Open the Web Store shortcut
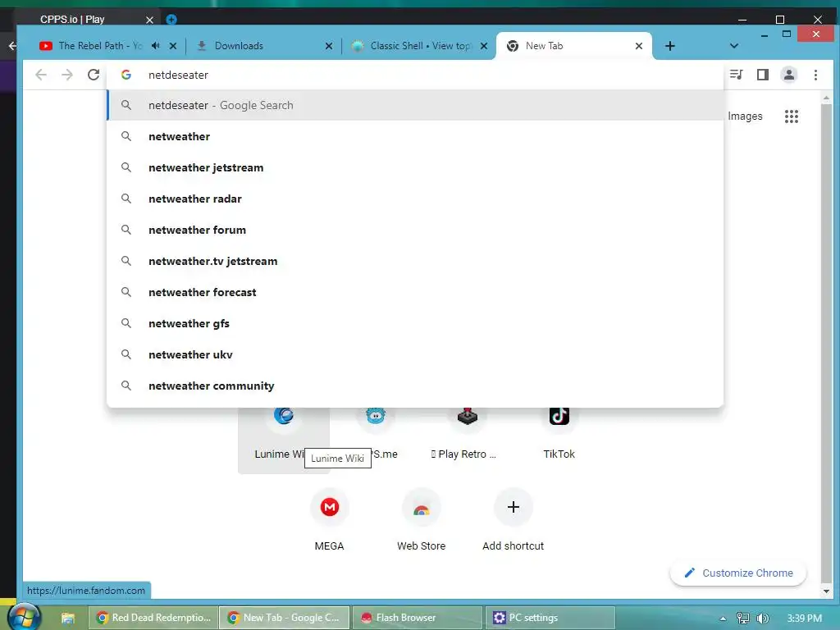This screenshot has width=840, height=630. tap(421, 519)
